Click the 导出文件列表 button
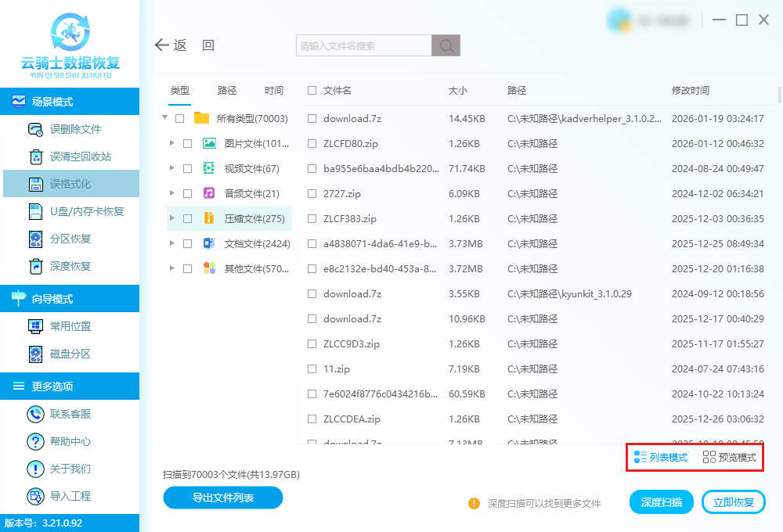Viewport: 783px width, 532px height. [222, 498]
